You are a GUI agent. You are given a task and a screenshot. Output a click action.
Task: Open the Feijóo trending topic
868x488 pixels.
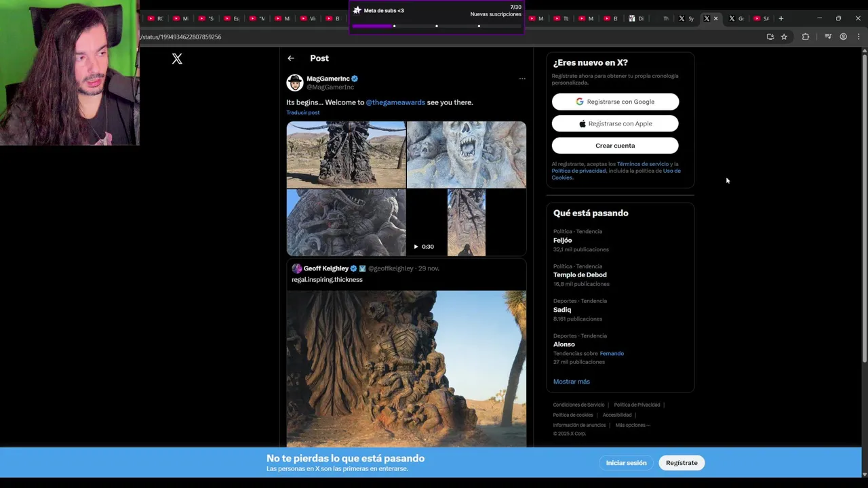click(x=620, y=240)
